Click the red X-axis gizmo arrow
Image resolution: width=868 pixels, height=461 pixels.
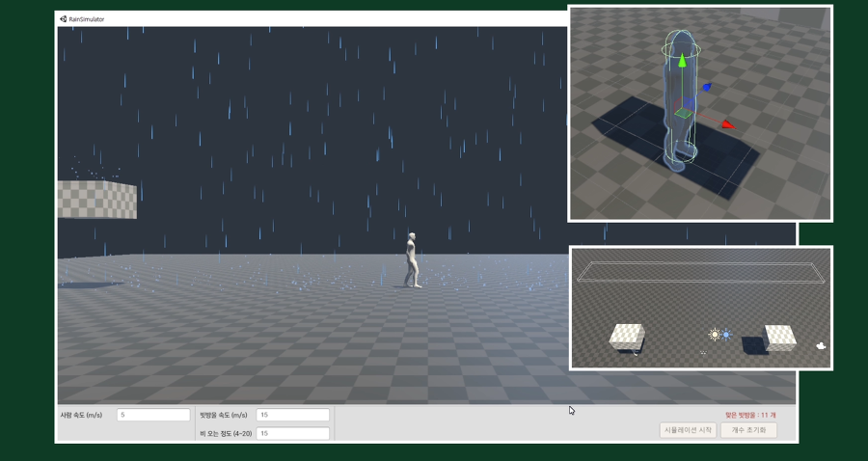click(727, 123)
